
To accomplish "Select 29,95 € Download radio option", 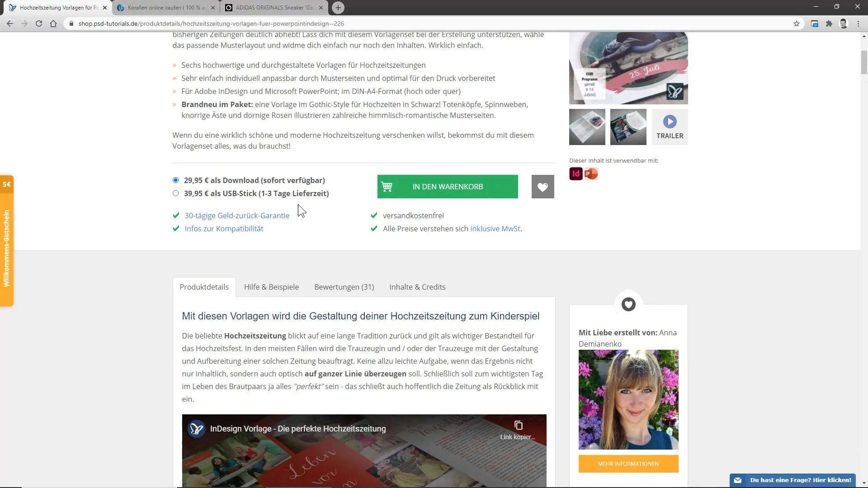I will 175,180.
